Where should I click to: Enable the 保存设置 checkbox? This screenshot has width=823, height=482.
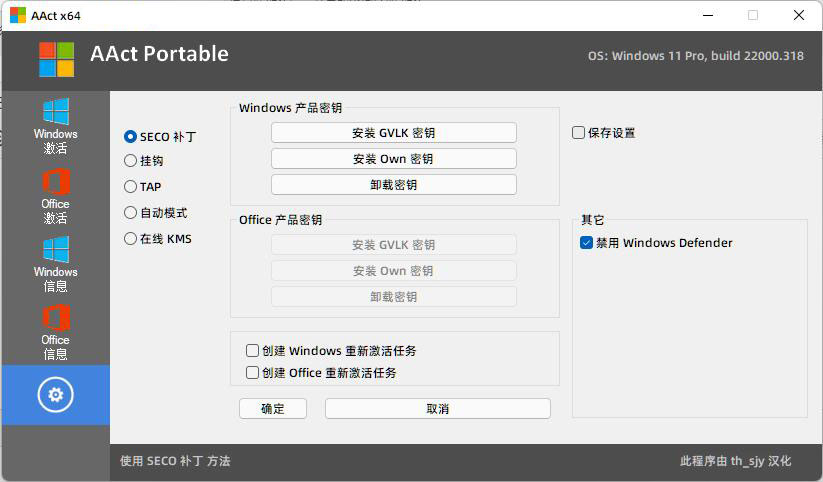[579, 132]
